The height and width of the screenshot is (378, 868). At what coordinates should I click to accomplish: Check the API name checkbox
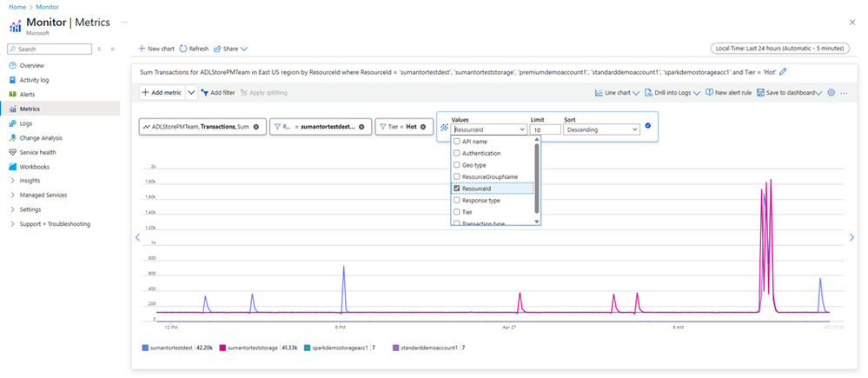coord(457,141)
